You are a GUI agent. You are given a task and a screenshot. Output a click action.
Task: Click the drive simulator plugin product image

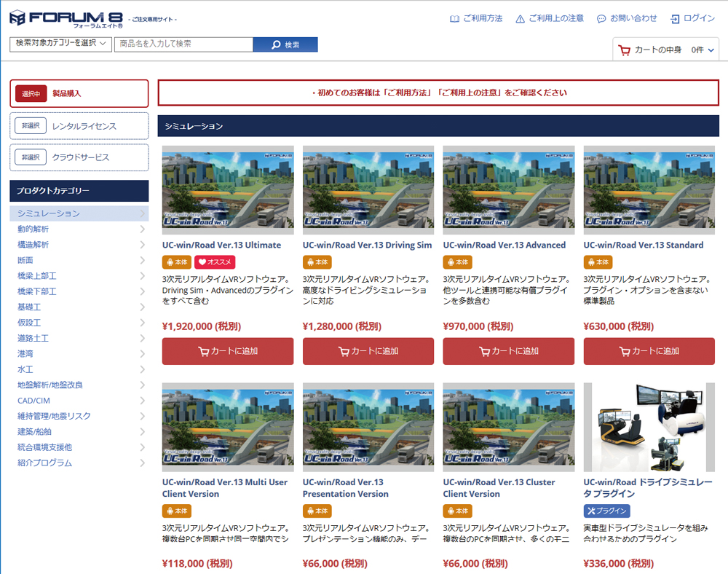pos(649,428)
